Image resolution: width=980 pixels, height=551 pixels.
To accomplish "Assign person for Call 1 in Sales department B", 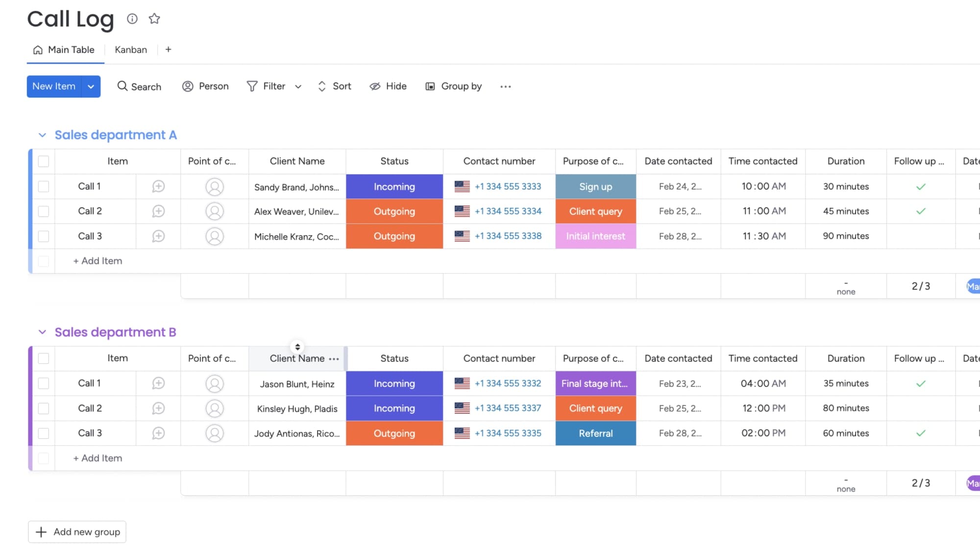I will coord(215,383).
